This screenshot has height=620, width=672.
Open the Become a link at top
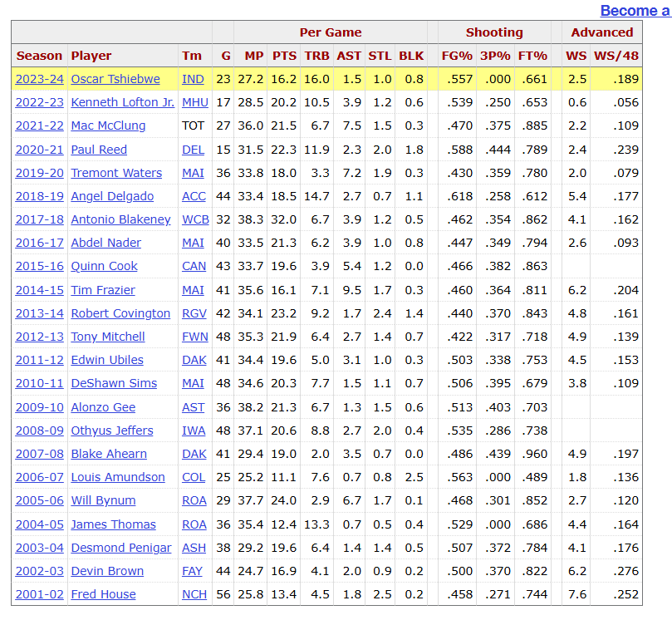(635, 11)
